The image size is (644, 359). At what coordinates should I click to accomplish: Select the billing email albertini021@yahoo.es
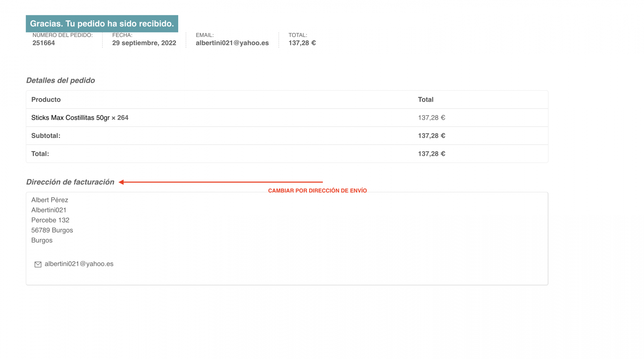(79, 264)
